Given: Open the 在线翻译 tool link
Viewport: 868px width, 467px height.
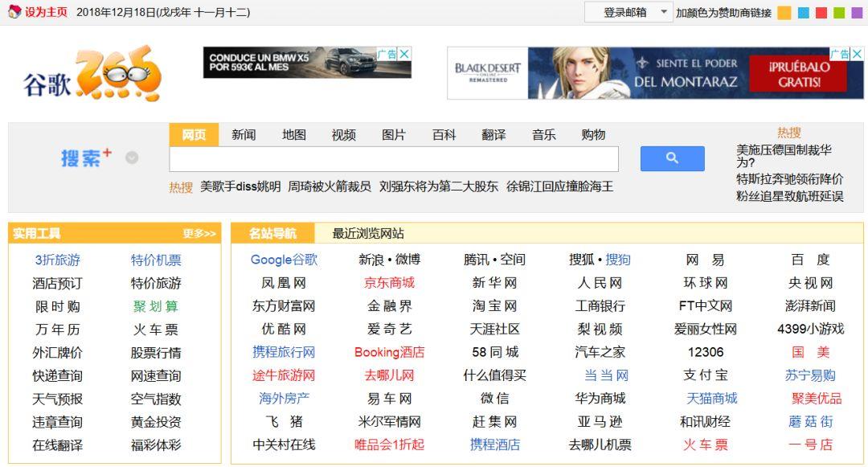Looking at the screenshot, I should point(58,444).
